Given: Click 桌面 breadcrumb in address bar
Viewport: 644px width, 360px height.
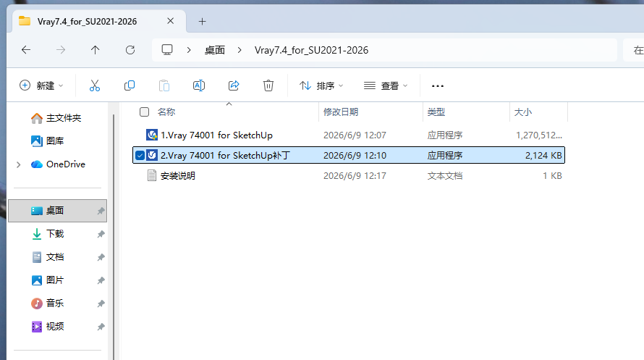Looking at the screenshot, I should pos(215,50).
